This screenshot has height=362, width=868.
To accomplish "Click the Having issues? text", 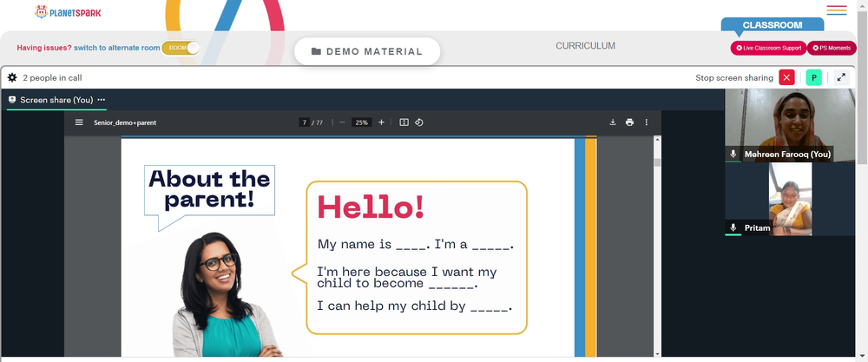I will (x=44, y=48).
